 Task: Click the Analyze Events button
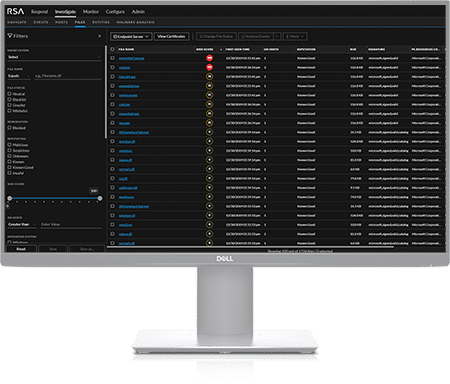256,36
